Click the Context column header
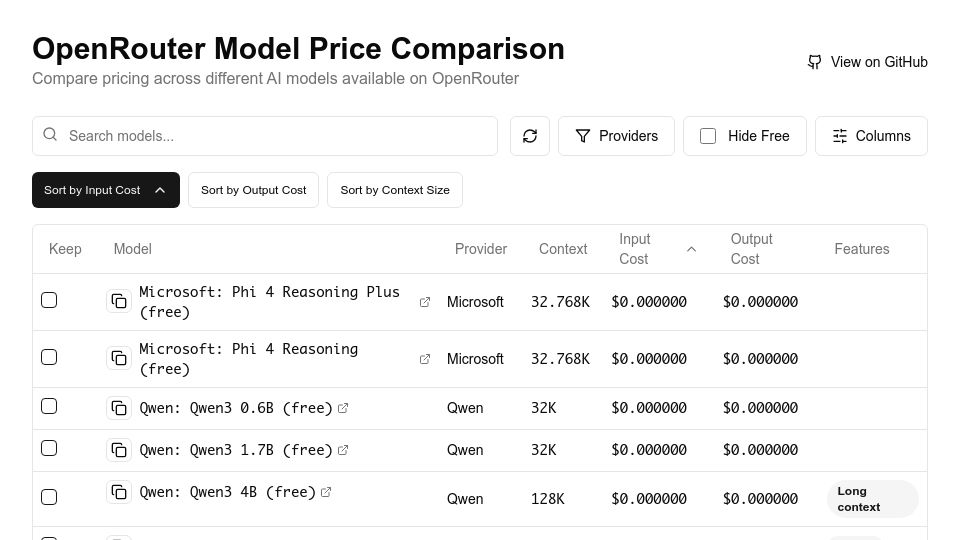The image size is (960, 540). tap(563, 249)
